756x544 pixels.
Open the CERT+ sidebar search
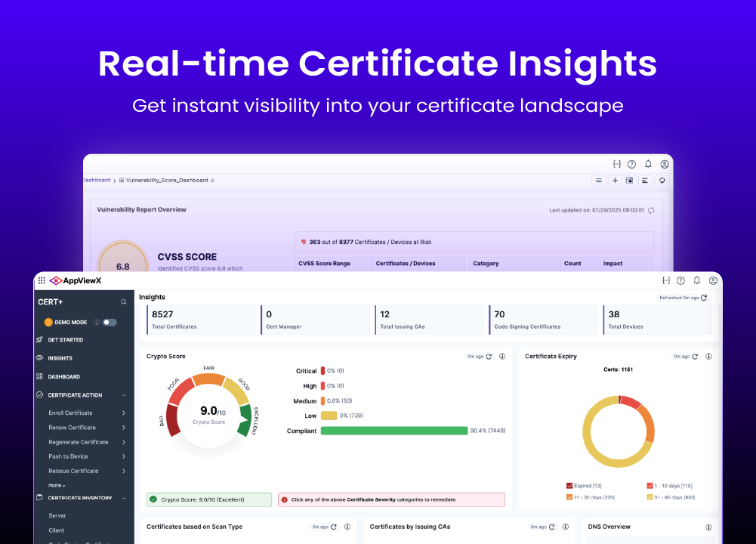(124, 302)
